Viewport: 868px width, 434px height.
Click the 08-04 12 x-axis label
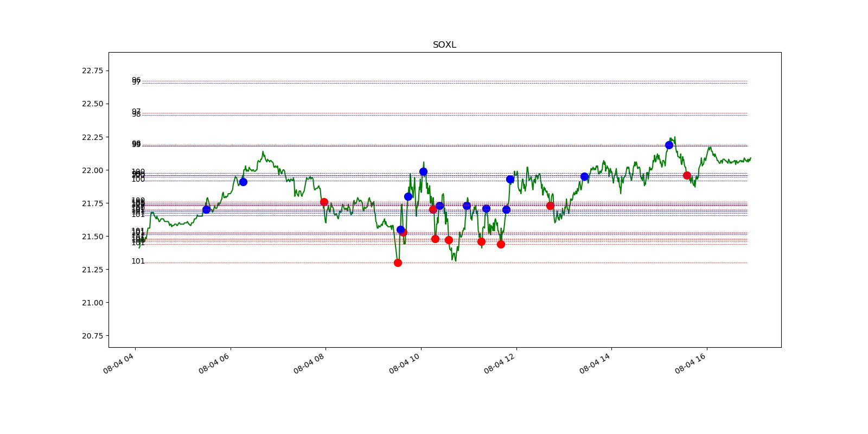[x=500, y=362]
